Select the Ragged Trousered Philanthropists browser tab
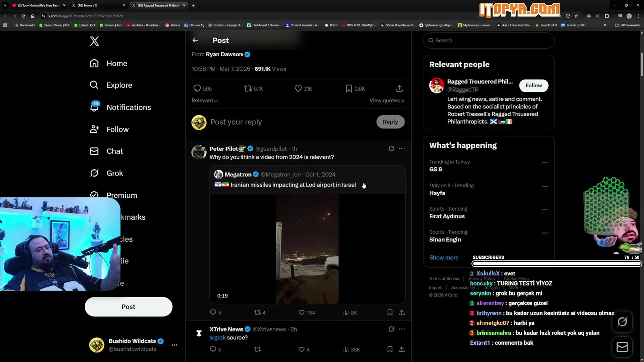 tap(158, 5)
